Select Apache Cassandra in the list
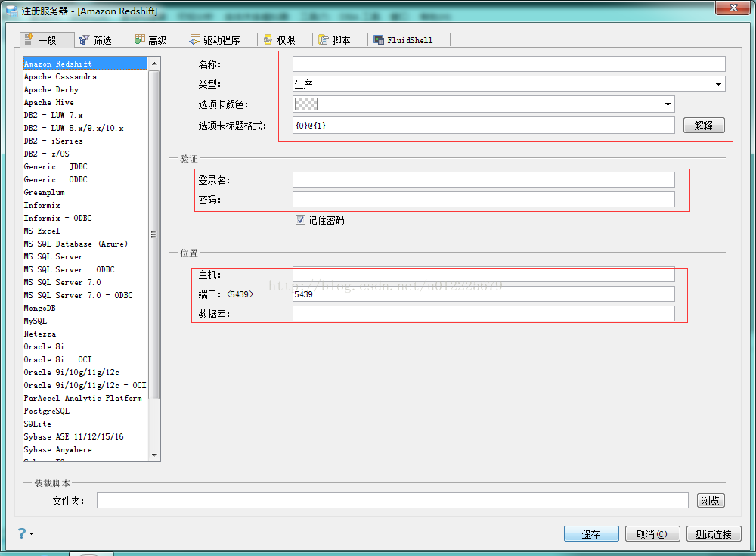 pos(85,76)
